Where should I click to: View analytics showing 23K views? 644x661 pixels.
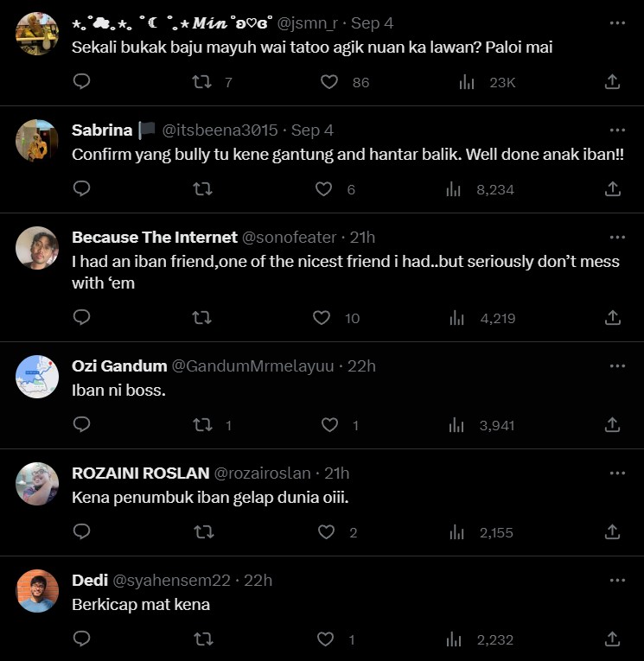pos(467,82)
